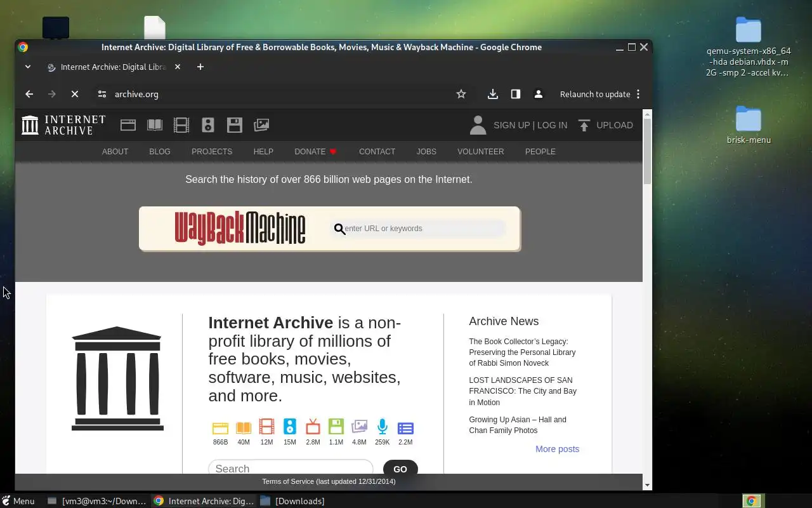
Task: Open Chrome downloads icon
Action: [492, 94]
